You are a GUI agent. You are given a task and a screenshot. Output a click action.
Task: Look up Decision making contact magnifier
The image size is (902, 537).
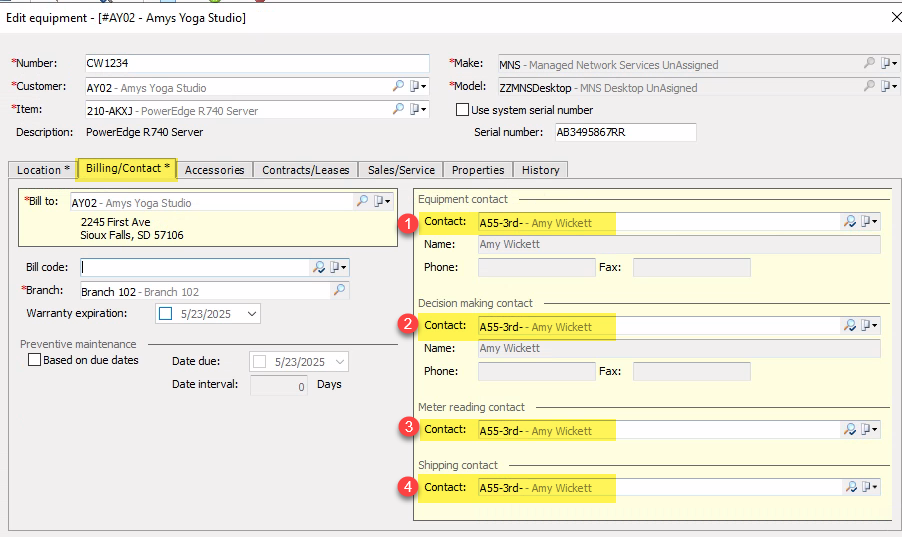[850, 326]
